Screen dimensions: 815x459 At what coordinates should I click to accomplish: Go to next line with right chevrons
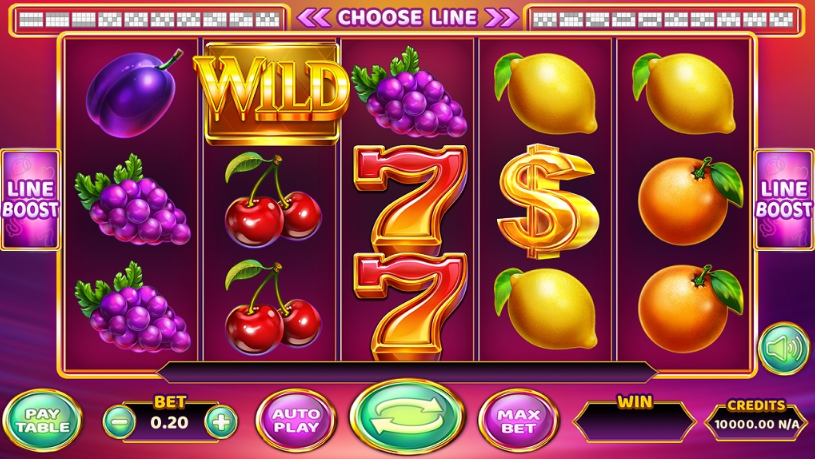[x=502, y=18]
